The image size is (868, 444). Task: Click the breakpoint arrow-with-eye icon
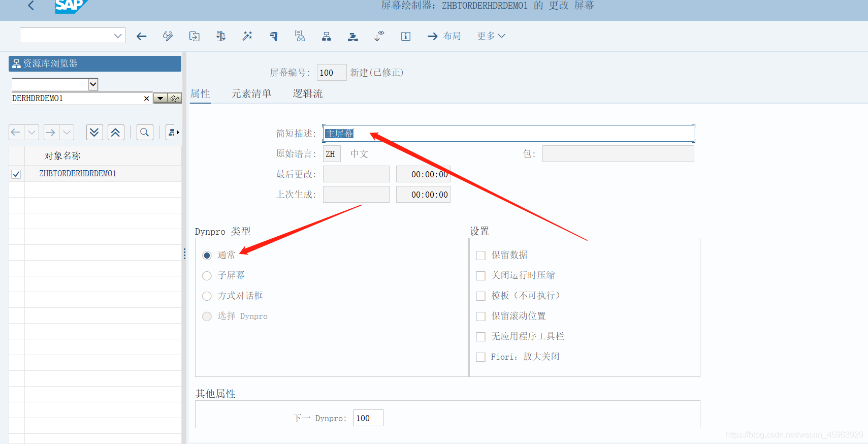(x=379, y=36)
